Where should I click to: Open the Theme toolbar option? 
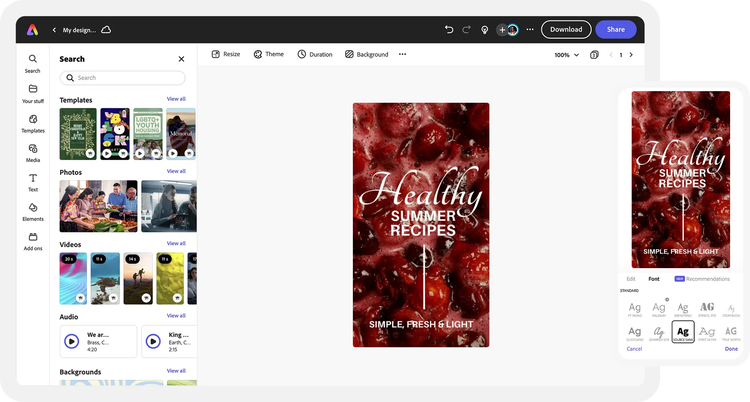coord(269,54)
